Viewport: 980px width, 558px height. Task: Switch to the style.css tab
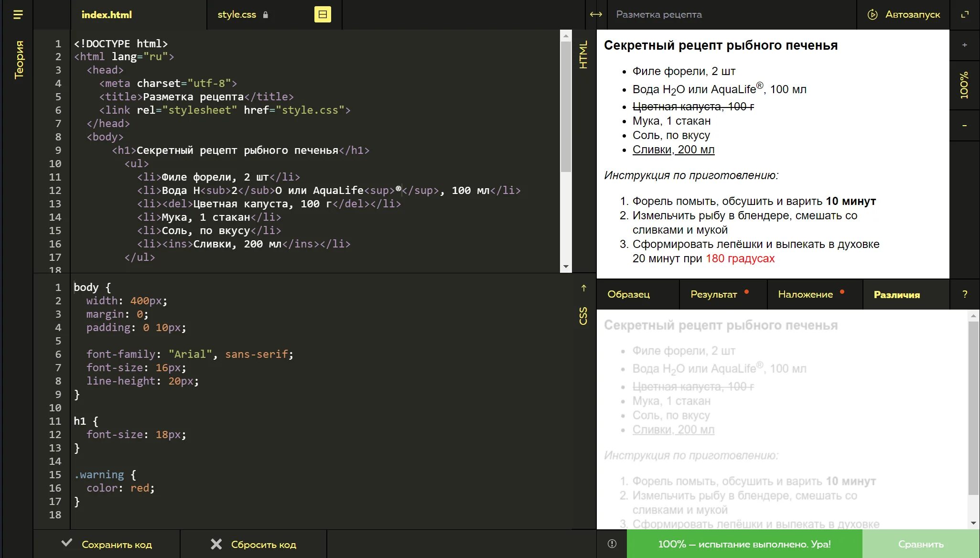click(x=237, y=15)
